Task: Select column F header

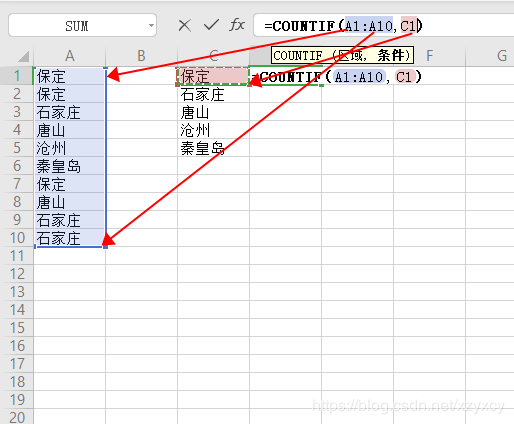Action: pos(429,56)
